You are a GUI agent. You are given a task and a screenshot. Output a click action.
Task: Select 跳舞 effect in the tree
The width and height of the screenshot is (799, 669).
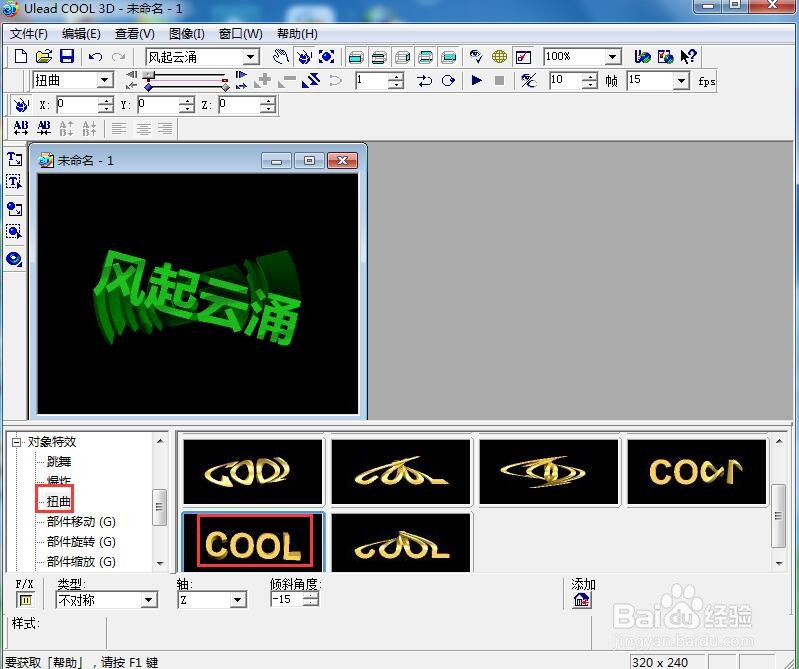click(x=59, y=462)
